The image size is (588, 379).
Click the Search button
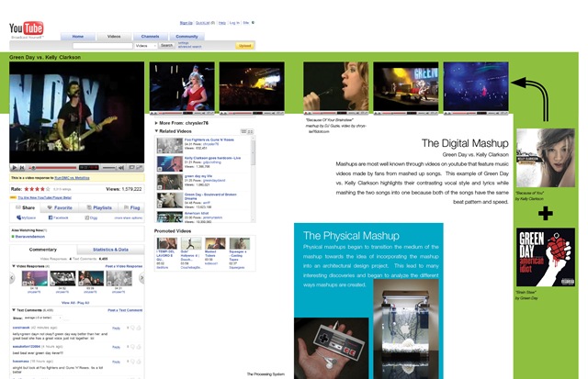166,45
